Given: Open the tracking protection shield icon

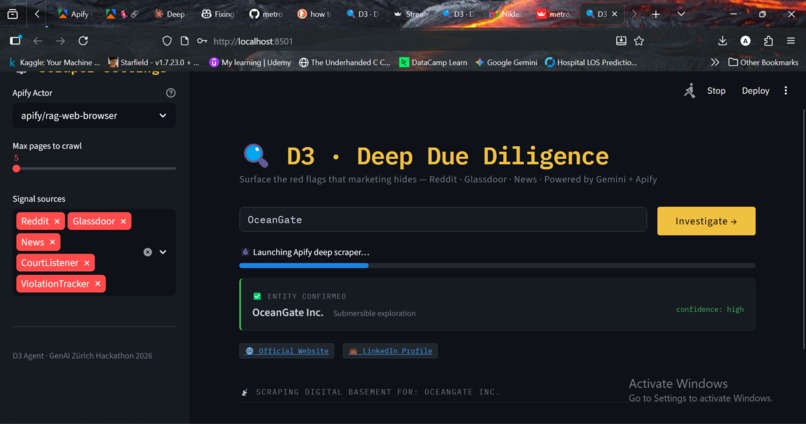Looking at the screenshot, I should click(167, 41).
